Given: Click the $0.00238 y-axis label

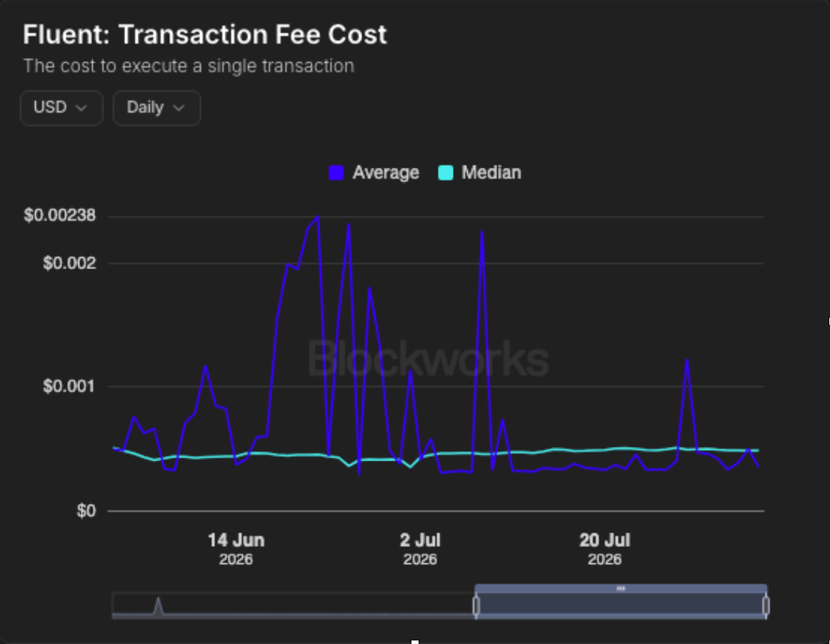Looking at the screenshot, I should 60,216.
